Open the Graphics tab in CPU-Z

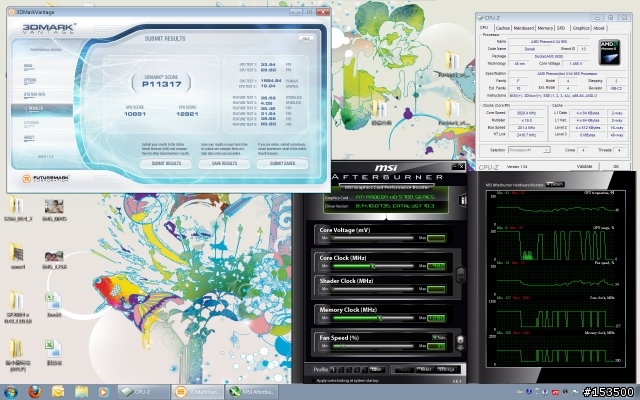(x=580, y=28)
